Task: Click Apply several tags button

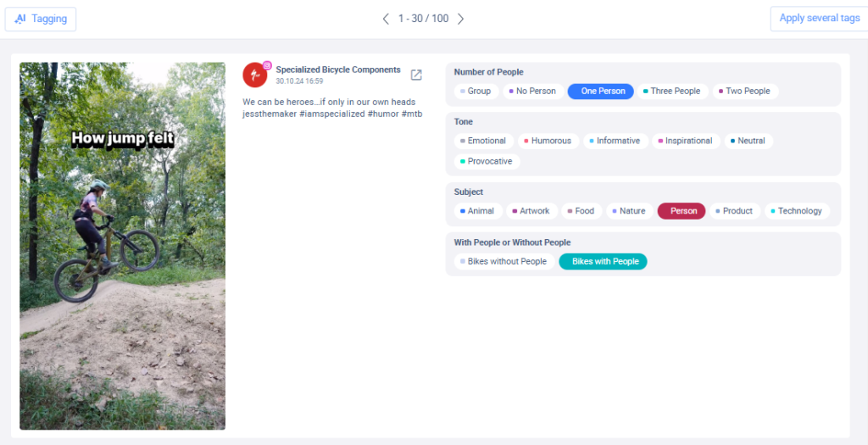Action: click(818, 19)
